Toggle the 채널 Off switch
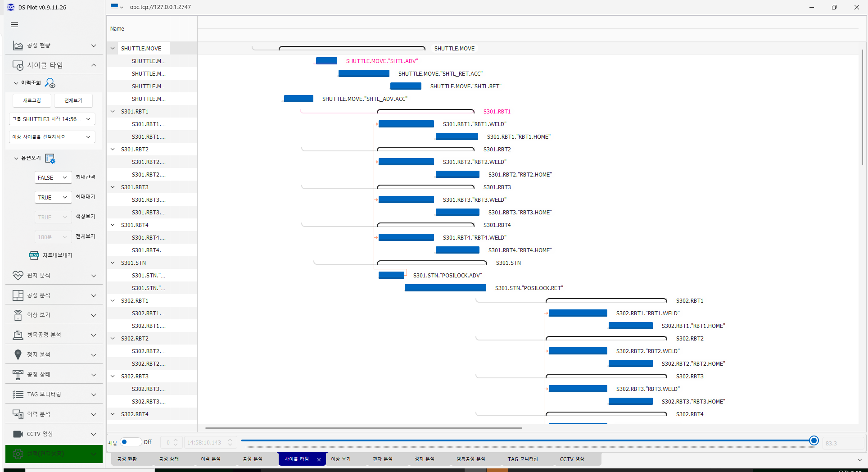This screenshot has height=472, width=868. [x=130, y=442]
